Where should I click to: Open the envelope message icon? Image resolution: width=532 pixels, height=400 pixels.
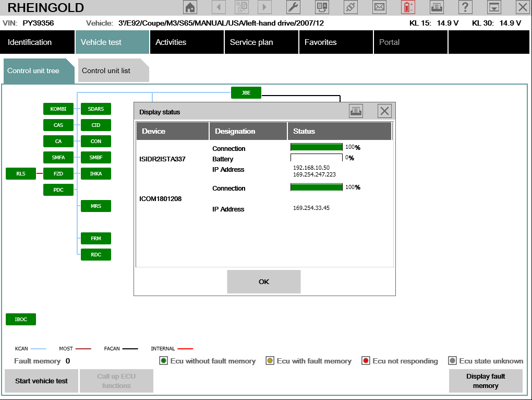(x=379, y=7)
